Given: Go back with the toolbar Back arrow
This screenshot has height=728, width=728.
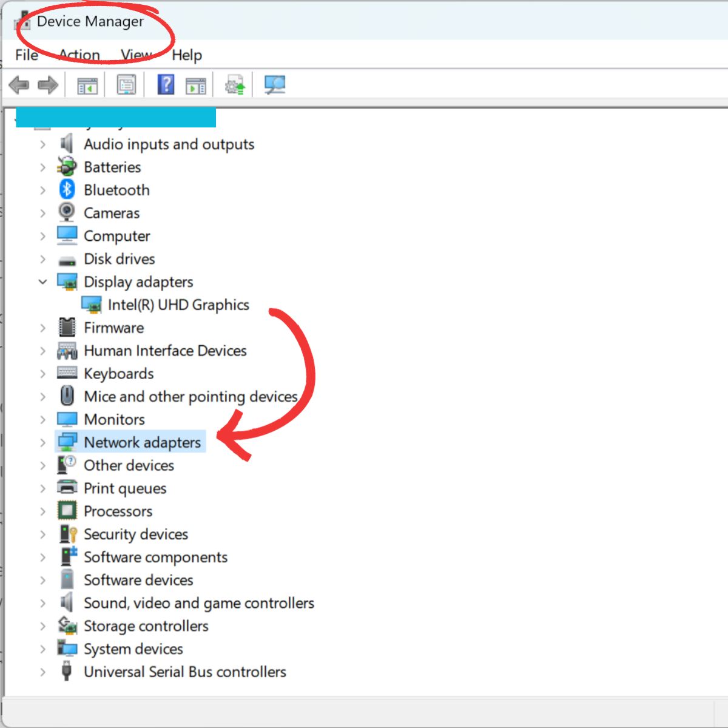Looking at the screenshot, I should 19,85.
